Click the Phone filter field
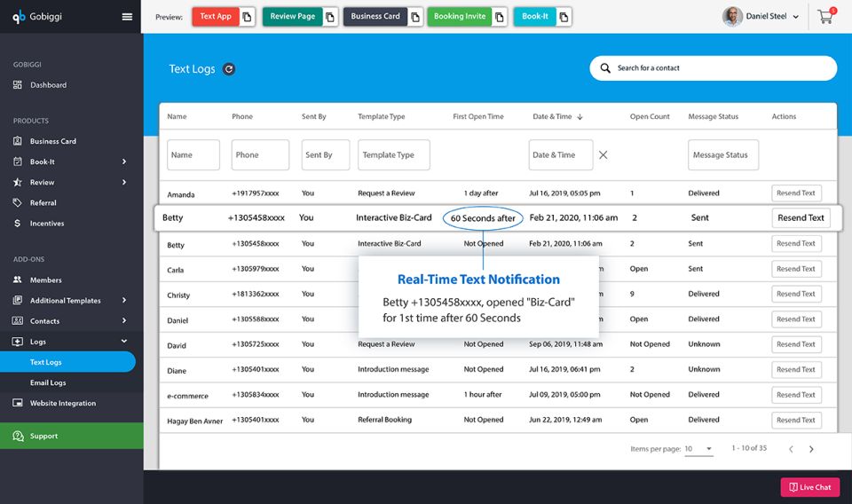 click(260, 154)
